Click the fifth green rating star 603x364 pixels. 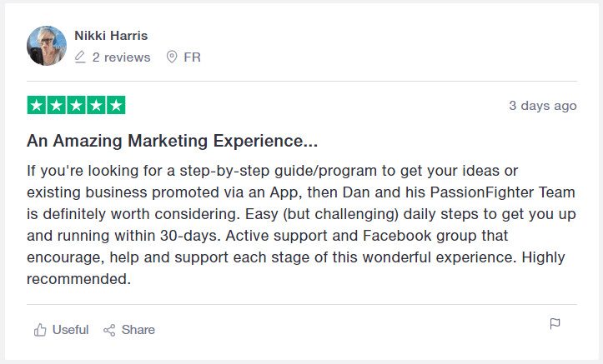point(116,106)
